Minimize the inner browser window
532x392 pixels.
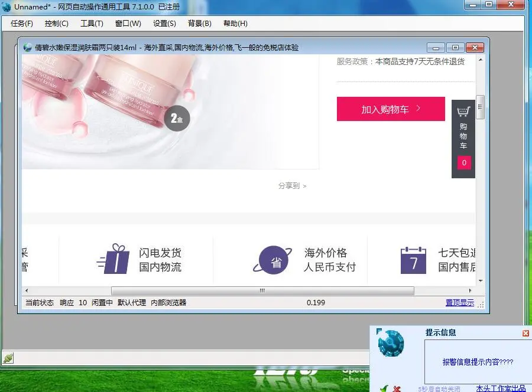(436, 47)
